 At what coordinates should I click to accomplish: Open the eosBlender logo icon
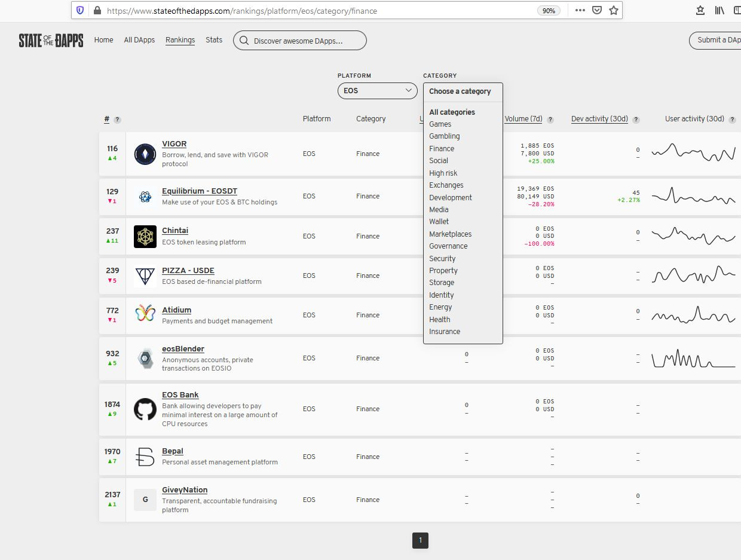click(x=145, y=358)
